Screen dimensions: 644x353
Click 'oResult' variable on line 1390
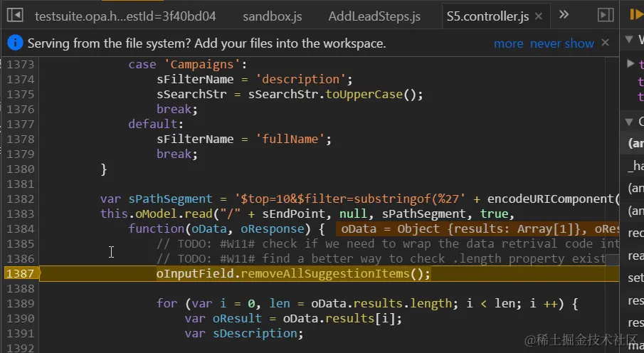[237, 318]
